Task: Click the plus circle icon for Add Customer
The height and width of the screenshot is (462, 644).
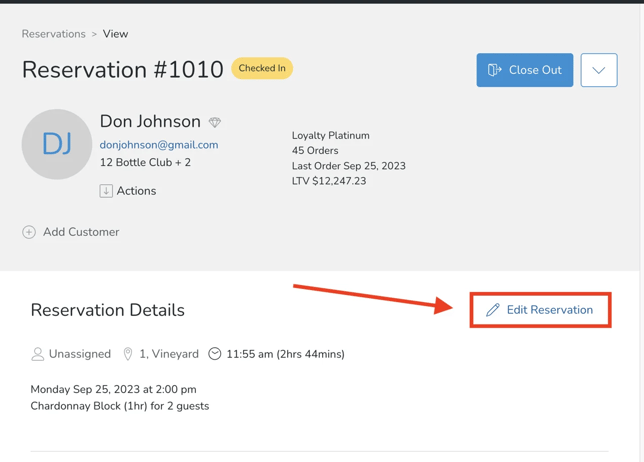Action: pyautogui.click(x=29, y=232)
